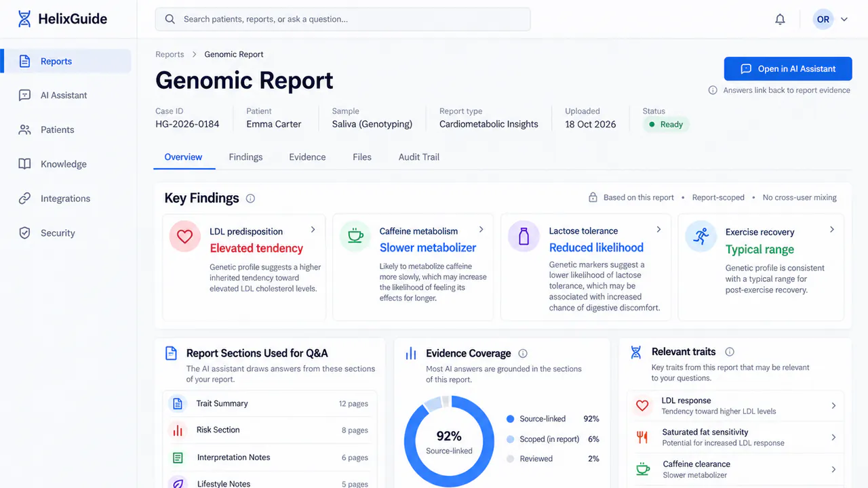
Task: Expand the LDL predisposition card chevron
Action: pos(313,230)
